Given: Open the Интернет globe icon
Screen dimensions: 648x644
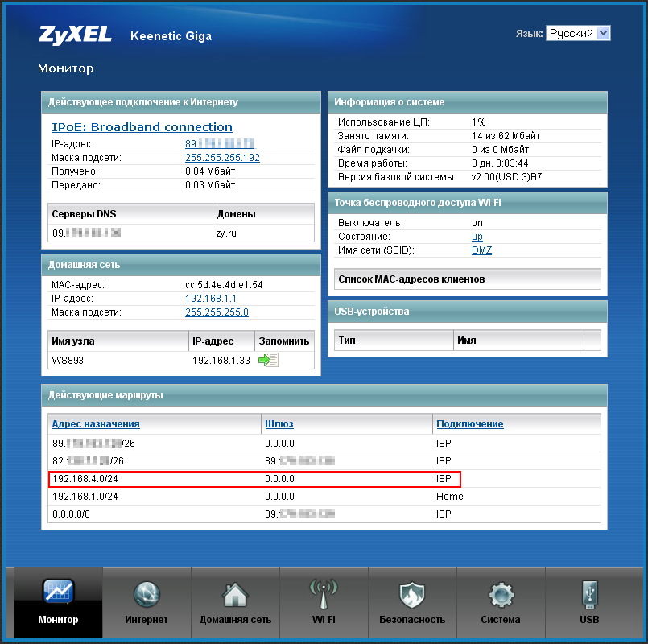Looking at the screenshot, I should pos(147,594).
